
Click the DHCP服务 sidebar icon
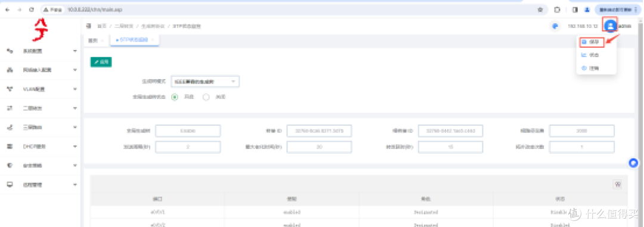[10, 146]
